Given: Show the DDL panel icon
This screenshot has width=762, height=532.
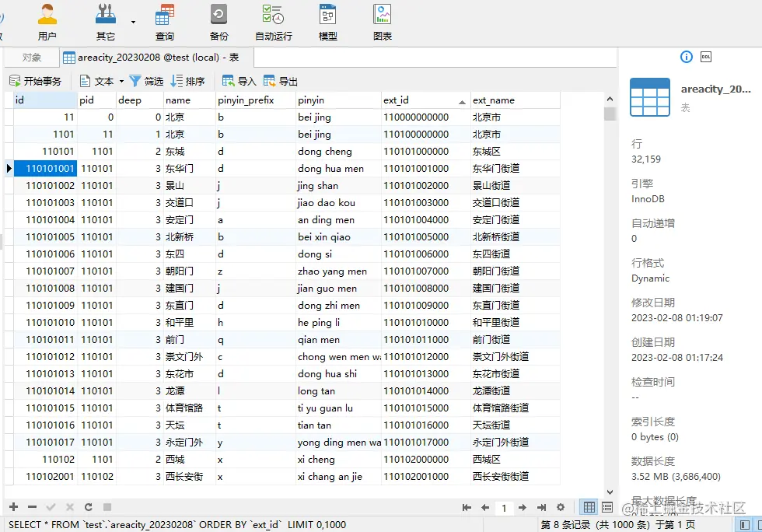Looking at the screenshot, I should [x=706, y=57].
